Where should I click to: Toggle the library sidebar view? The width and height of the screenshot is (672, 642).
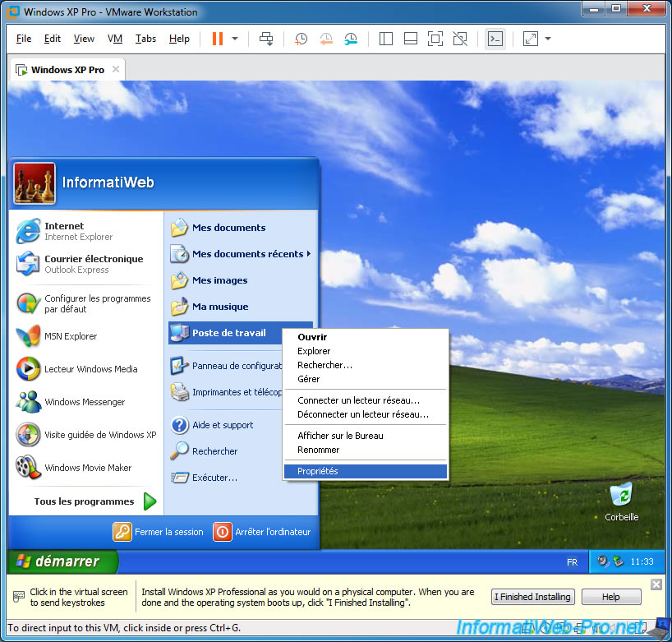pos(386,39)
